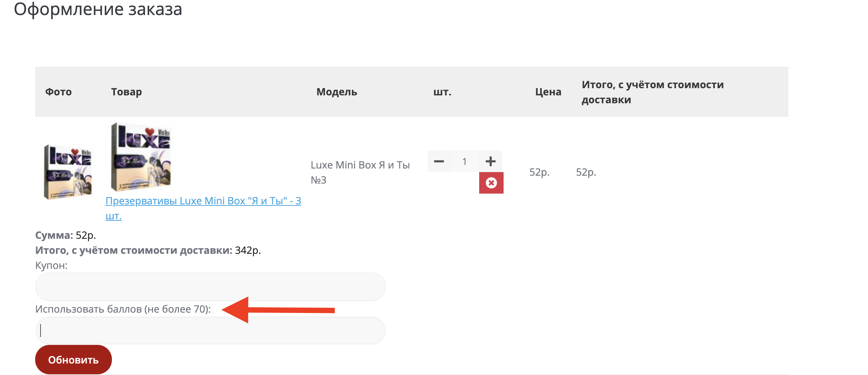This screenshot has width=868, height=375.
Task: Remove the product using the red X button
Action: pos(491,183)
